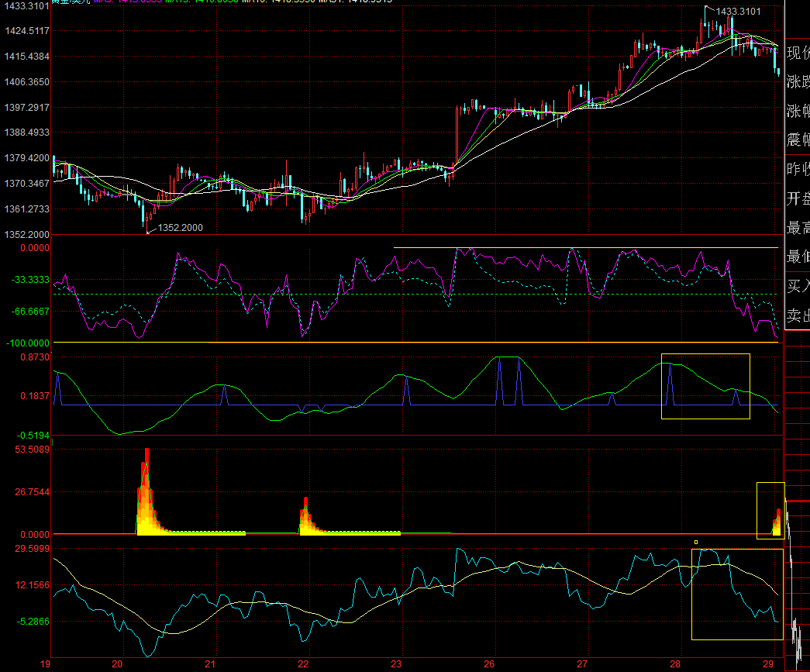Screen dimensions: 810x672
Task: Click the 昨收 row in the quote panel
Action: pos(798,170)
